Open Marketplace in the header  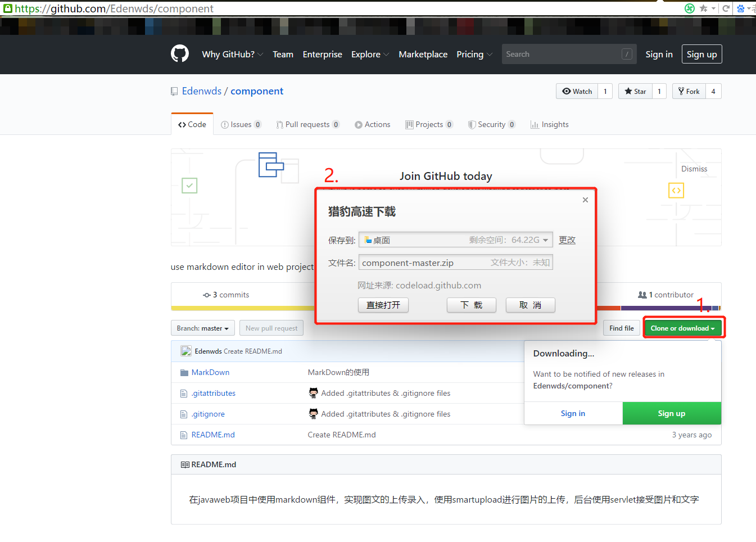[423, 54]
